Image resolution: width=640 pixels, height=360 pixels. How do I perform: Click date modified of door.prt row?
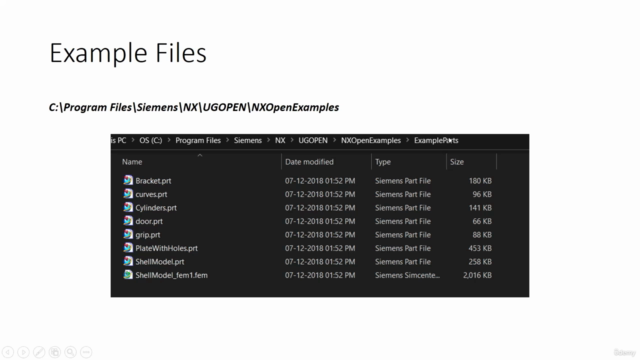320,221
